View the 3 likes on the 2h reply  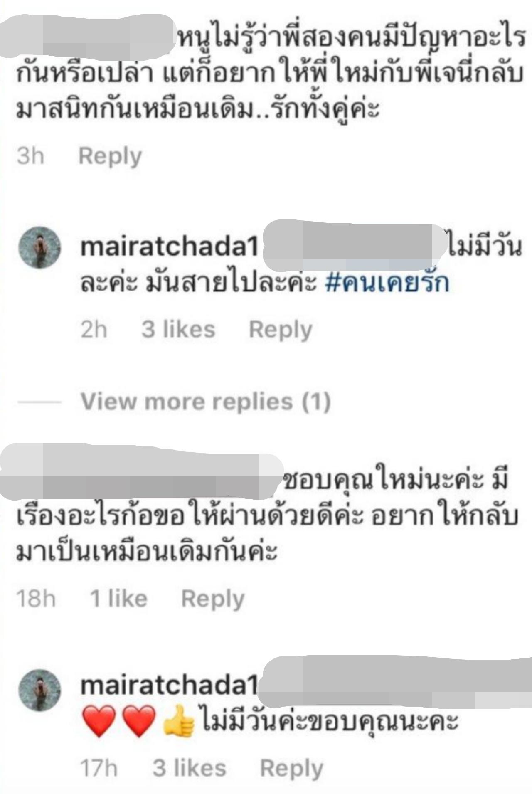(x=178, y=329)
